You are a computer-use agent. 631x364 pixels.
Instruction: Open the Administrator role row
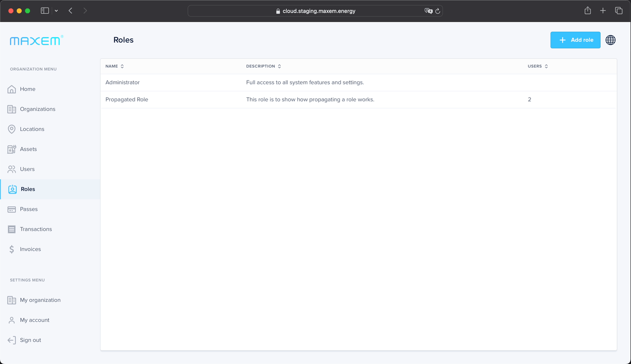pos(122,82)
